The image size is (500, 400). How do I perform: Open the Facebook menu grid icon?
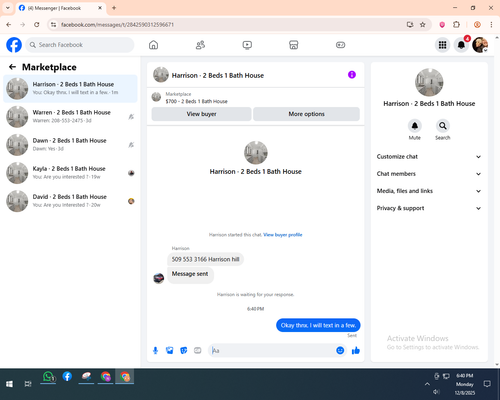(442, 45)
